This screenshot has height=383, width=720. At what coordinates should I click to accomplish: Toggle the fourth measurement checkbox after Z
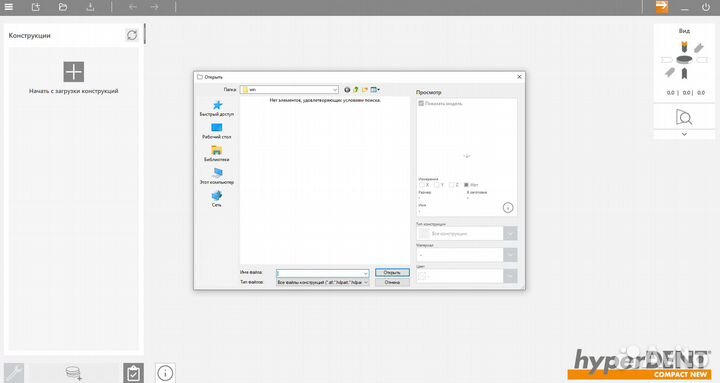(x=467, y=185)
